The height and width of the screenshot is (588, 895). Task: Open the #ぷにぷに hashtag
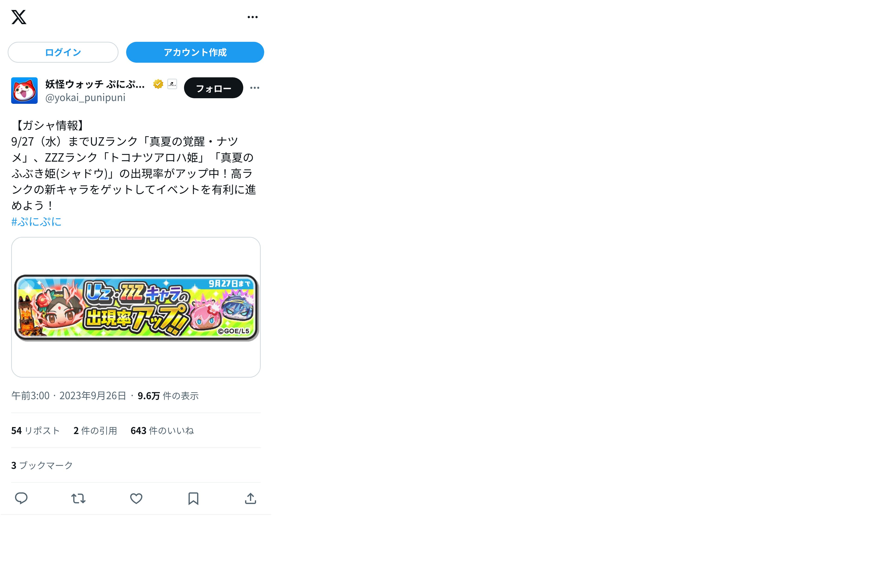click(x=36, y=222)
